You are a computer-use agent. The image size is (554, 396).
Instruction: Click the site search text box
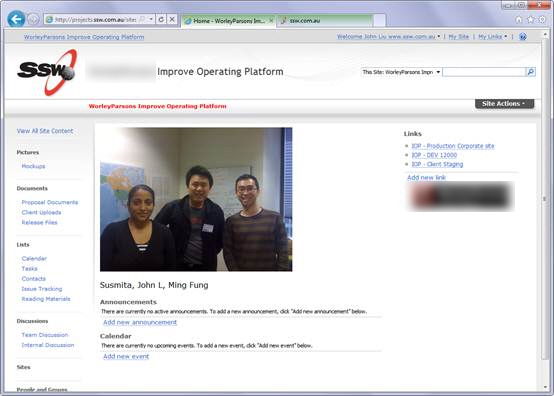484,72
